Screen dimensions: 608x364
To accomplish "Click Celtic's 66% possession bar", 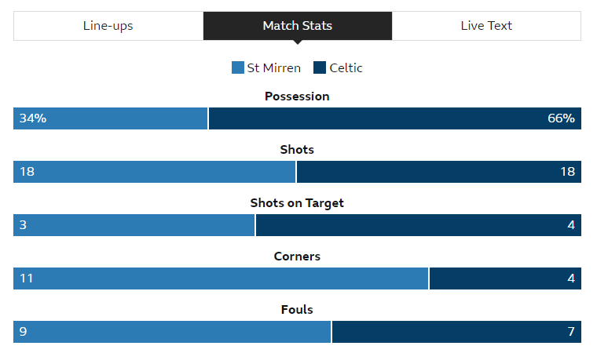I will click(395, 118).
